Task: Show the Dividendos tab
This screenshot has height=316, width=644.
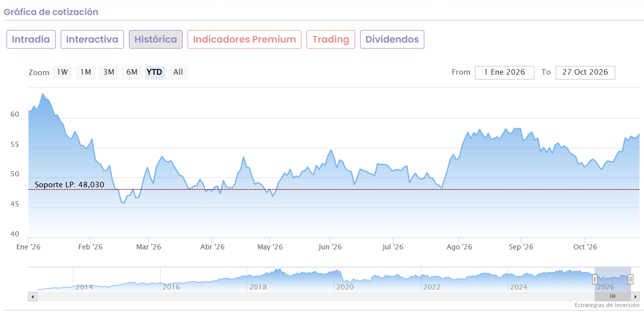Action: click(x=392, y=40)
